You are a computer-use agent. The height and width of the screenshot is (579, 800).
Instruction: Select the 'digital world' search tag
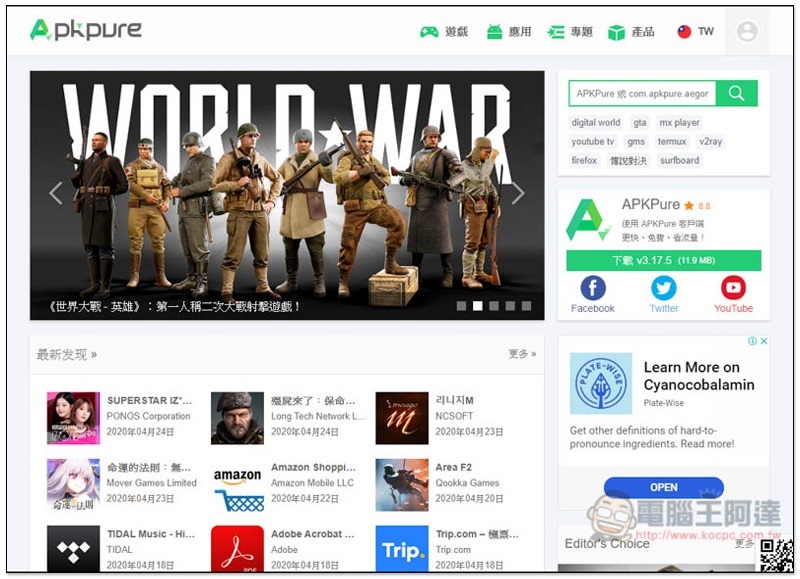pyautogui.click(x=596, y=122)
